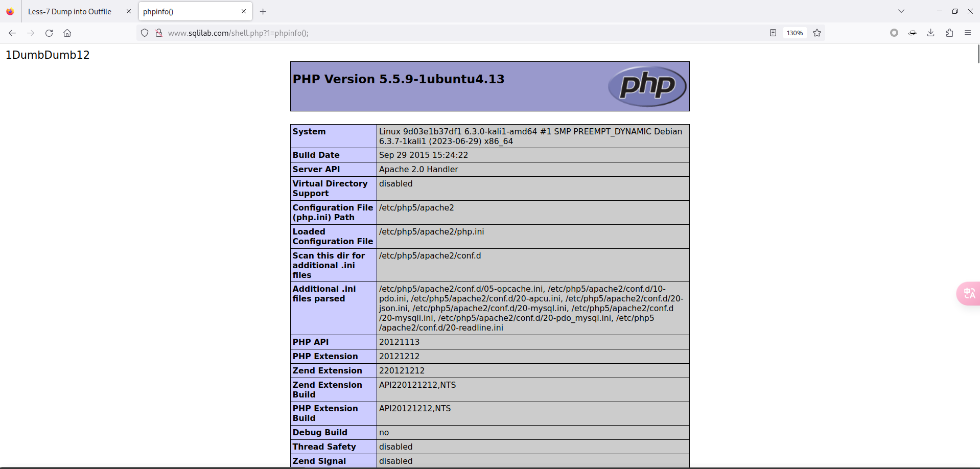The width and height of the screenshot is (980, 469).
Task: Click the 1DumbDumb12 text at page top
Action: pyautogui.click(x=48, y=55)
